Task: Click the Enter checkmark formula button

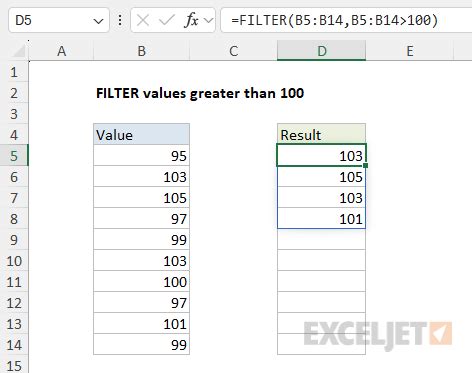Action: [166, 20]
